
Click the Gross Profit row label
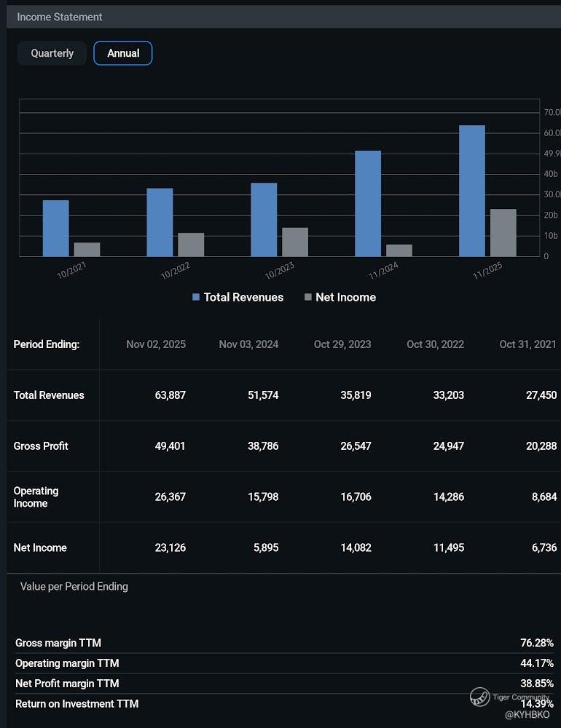(x=41, y=446)
